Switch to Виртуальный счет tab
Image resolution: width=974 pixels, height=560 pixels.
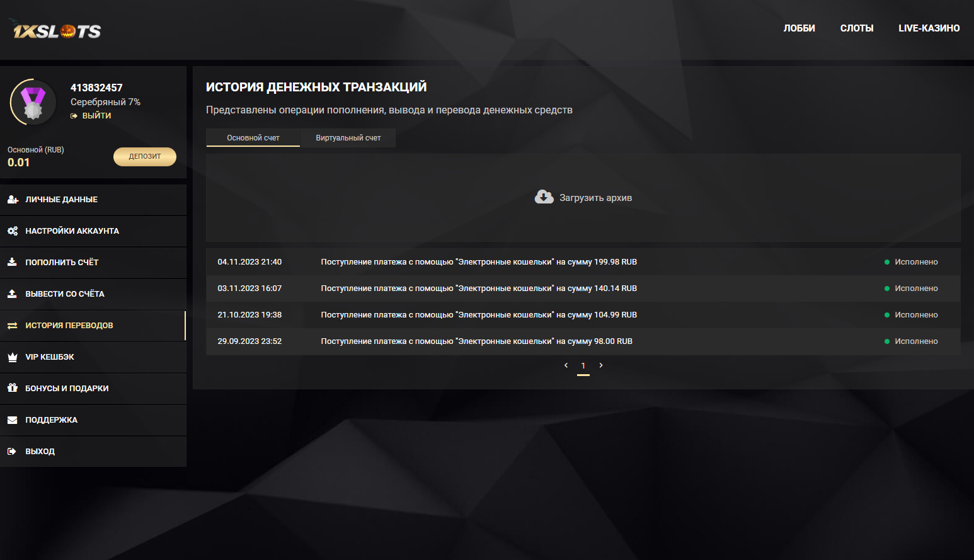pyautogui.click(x=348, y=138)
